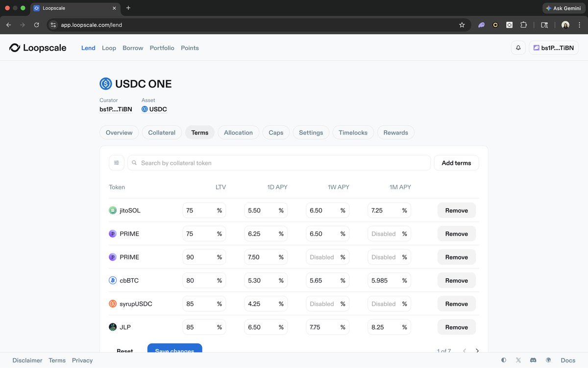
Task: Open the Timelocks tab
Action: [353, 132]
